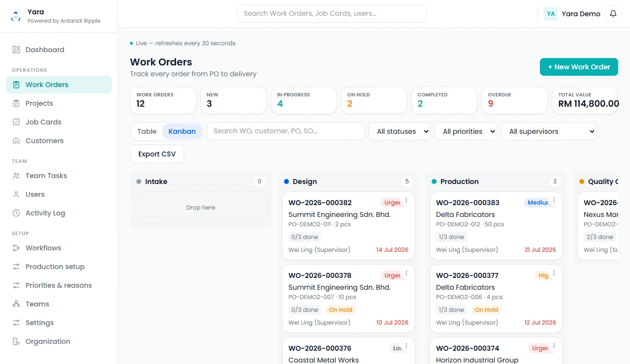Click the Dashboard grid icon
630x364 pixels.
coord(16,50)
